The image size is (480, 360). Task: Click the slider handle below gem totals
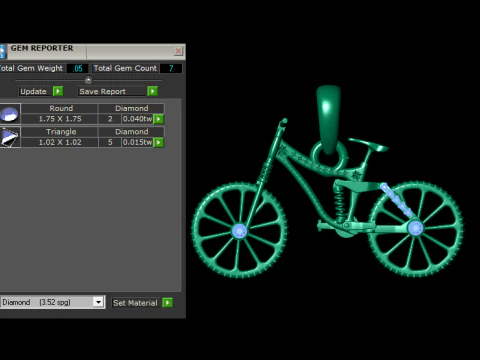pos(88,80)
